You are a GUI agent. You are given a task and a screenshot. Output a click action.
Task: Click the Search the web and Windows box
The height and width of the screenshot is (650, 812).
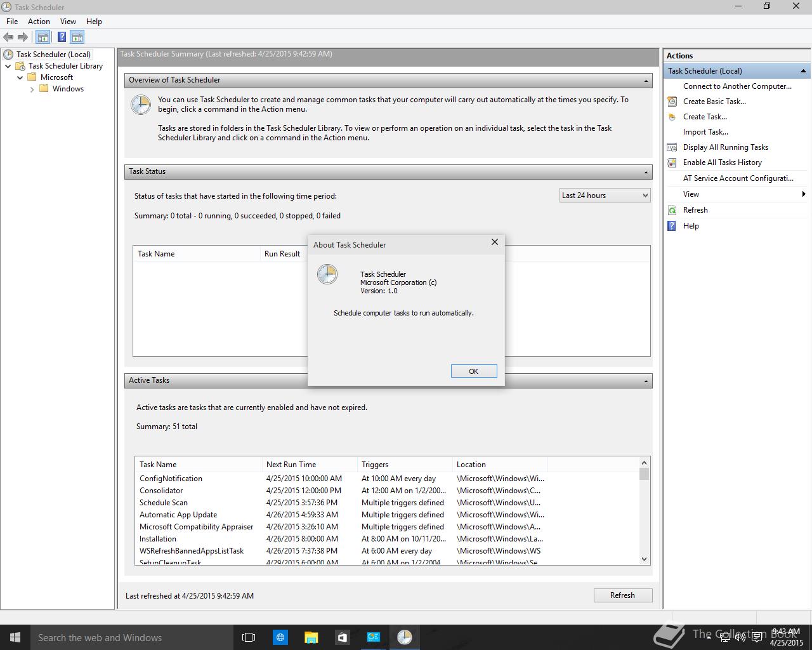pyautogui.click(x=132, y=637)
